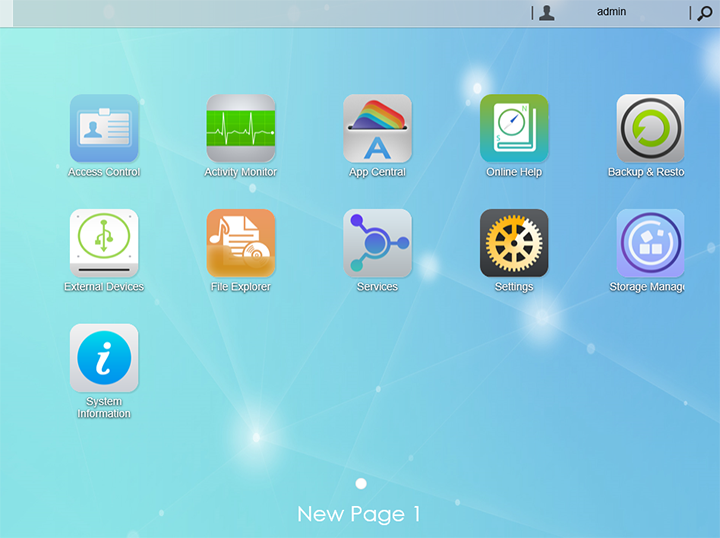720x538 pixels.
Task: Launch Storage Manager
Action: [x=650, y=243]
